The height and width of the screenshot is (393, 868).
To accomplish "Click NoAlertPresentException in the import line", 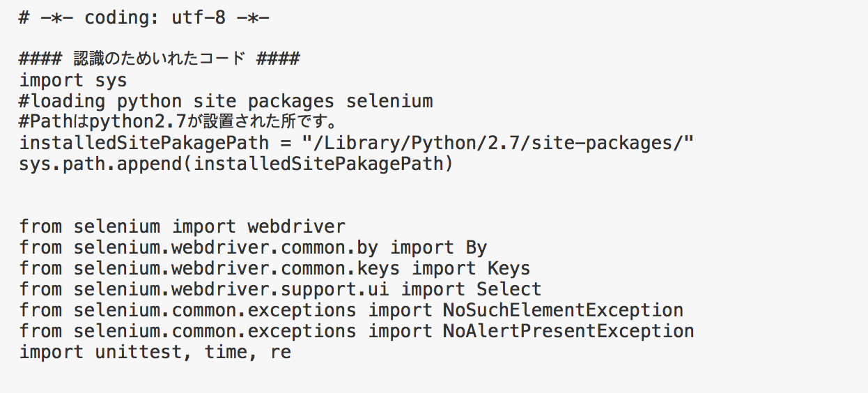I will click(569, 331).
